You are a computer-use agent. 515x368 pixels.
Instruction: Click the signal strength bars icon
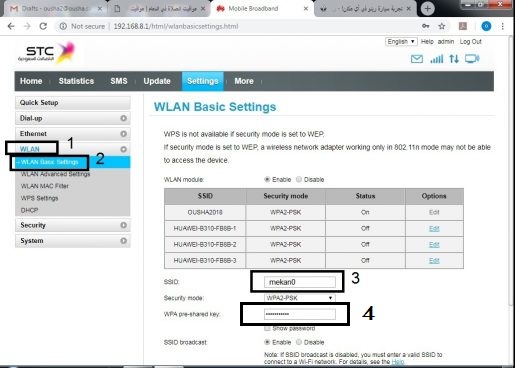[437, 59]
